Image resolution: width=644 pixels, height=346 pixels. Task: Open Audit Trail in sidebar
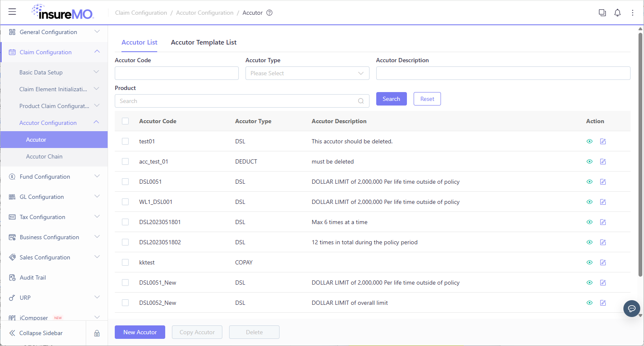point(54,277)
